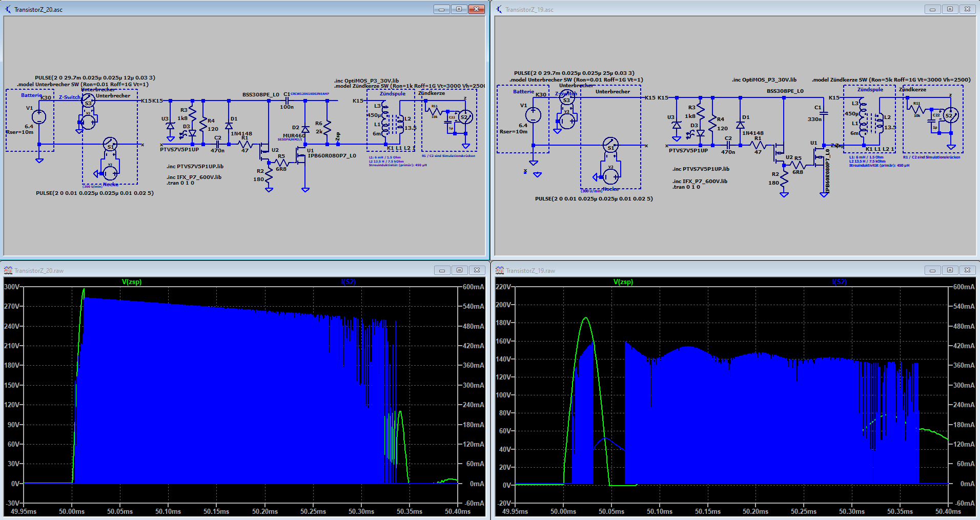Select the C1 330n capacitor in TransistorZ_19.asc
This screenshot has height=520, width=980.
pyautogui.click(x=824, y=113)
